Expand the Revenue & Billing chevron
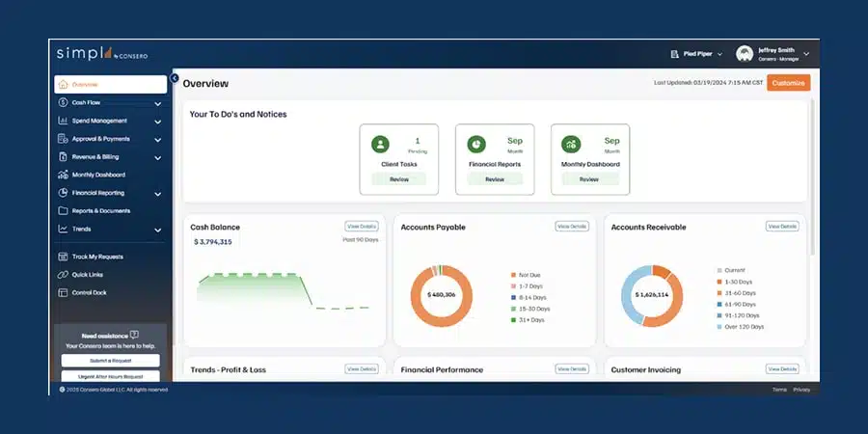The width and height of the screenshot is (868, 434). (x=158, y=158)
